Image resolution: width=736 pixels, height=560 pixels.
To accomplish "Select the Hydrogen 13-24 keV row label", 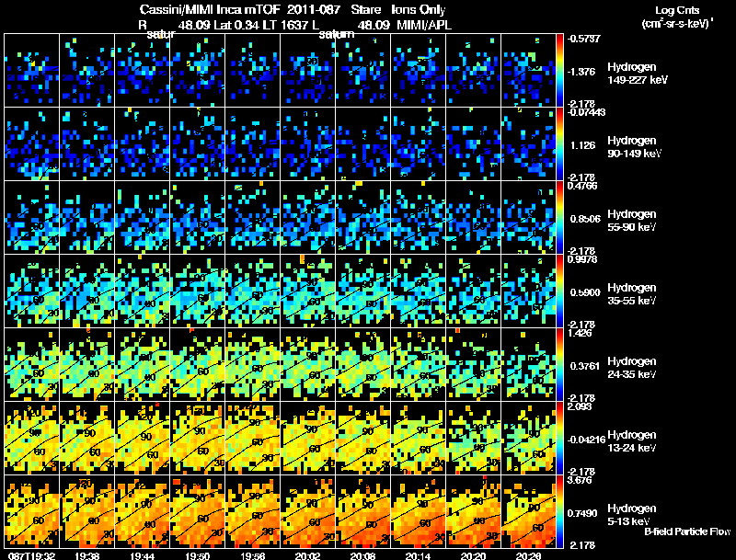I will pos(632,441).
